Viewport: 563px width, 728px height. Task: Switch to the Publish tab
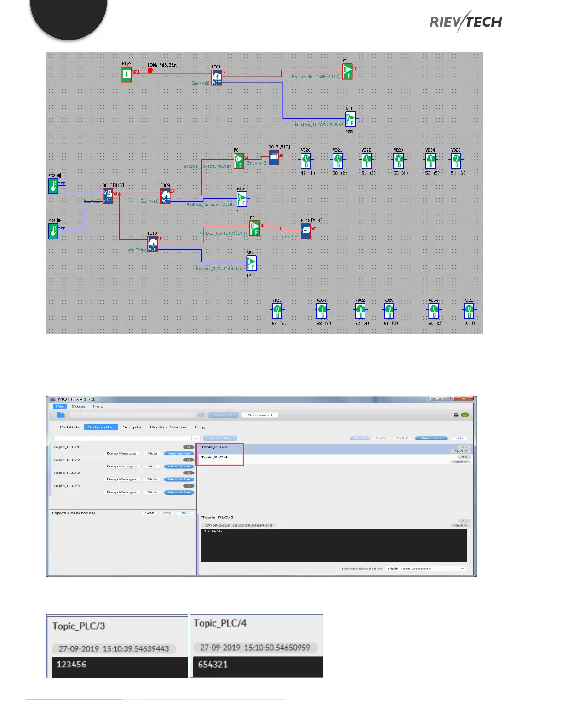69,427
